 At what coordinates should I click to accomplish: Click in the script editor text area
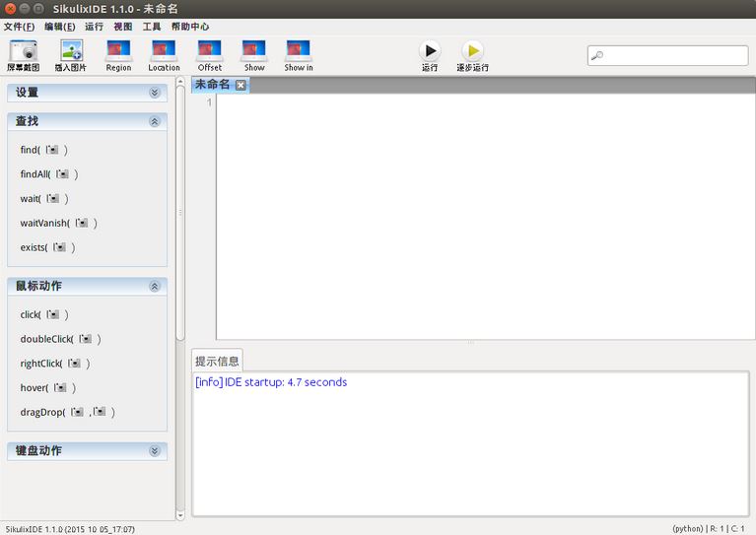pos(486,217)
